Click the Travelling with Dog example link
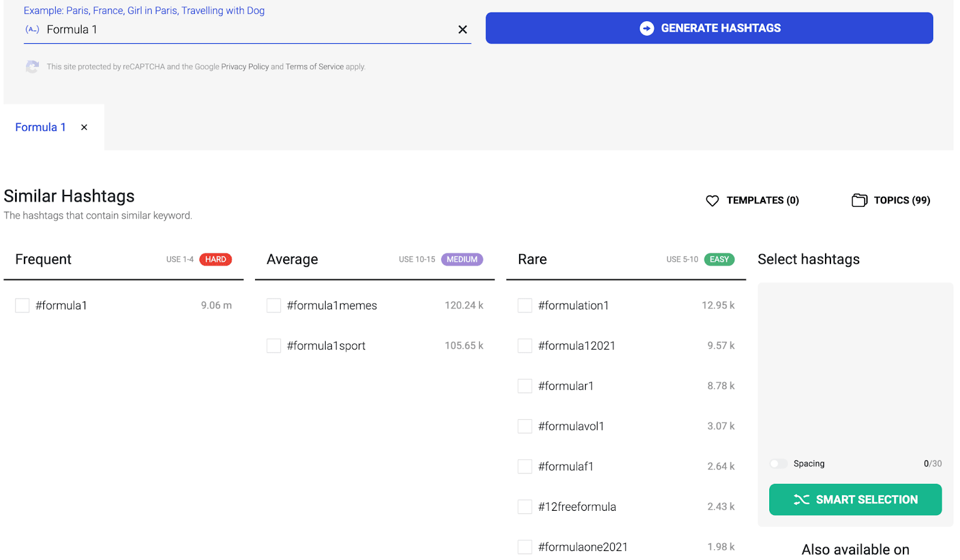Image resolution: width=960 pixels, height=560 pixels. point(223,10)
